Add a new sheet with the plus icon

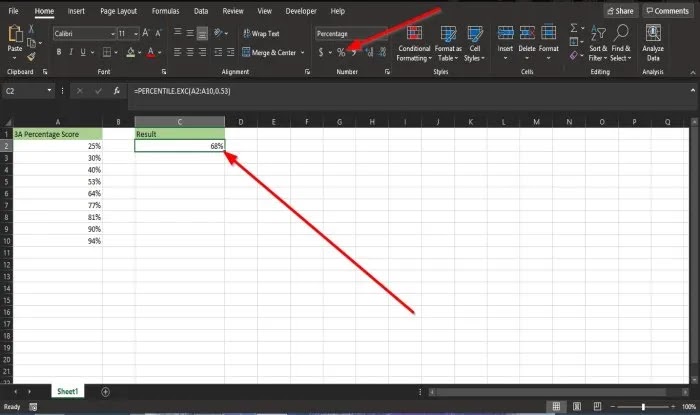(x=105, y=392)
